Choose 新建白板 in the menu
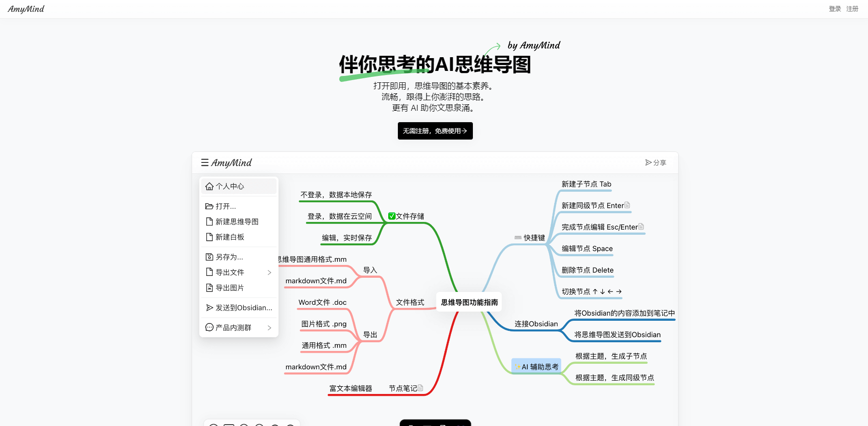The width and height of the screenshot is (868, 426). pyautogui.click(x=230, y=237)
